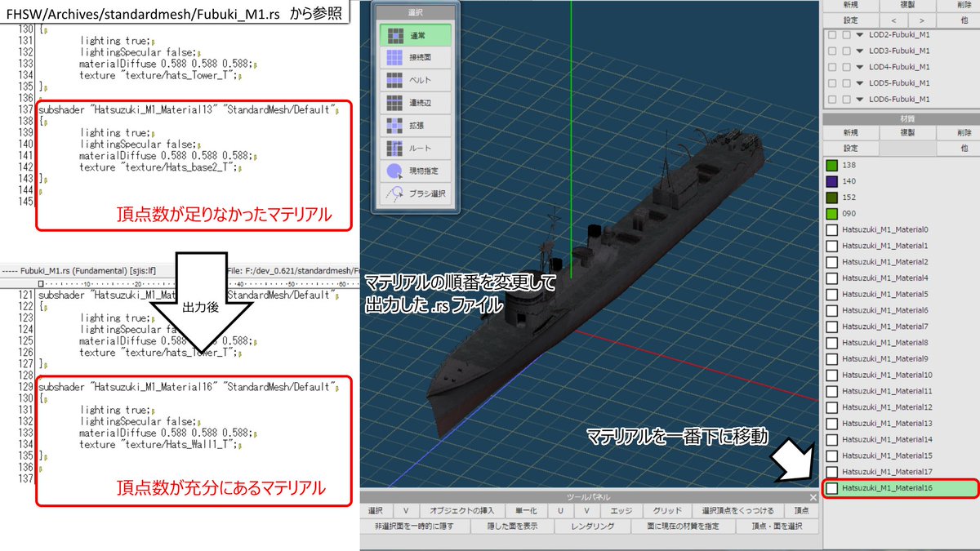The image size is (980, 551).
Task: Click the 材質 panel header
Action: pos(902,118)
